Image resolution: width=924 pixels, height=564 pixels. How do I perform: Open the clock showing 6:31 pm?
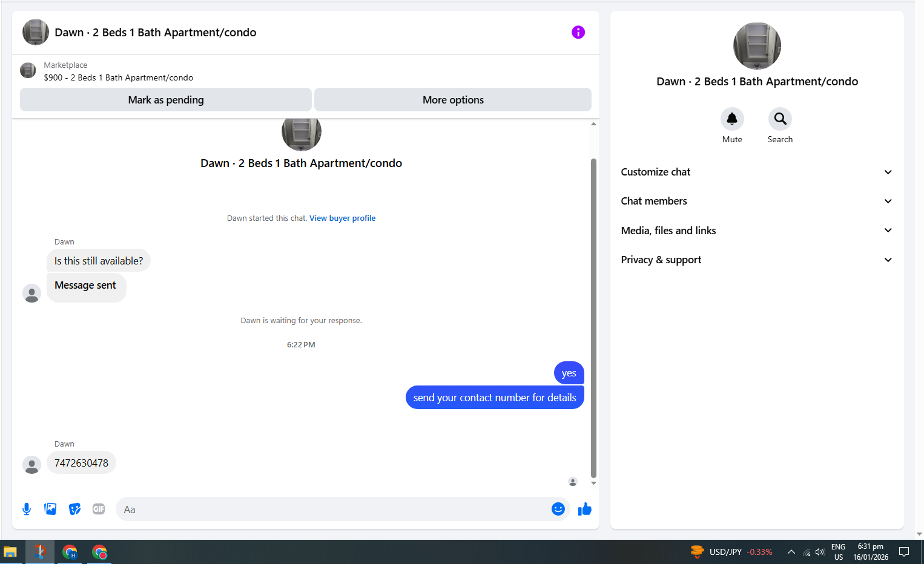click(x=871, y=552)
